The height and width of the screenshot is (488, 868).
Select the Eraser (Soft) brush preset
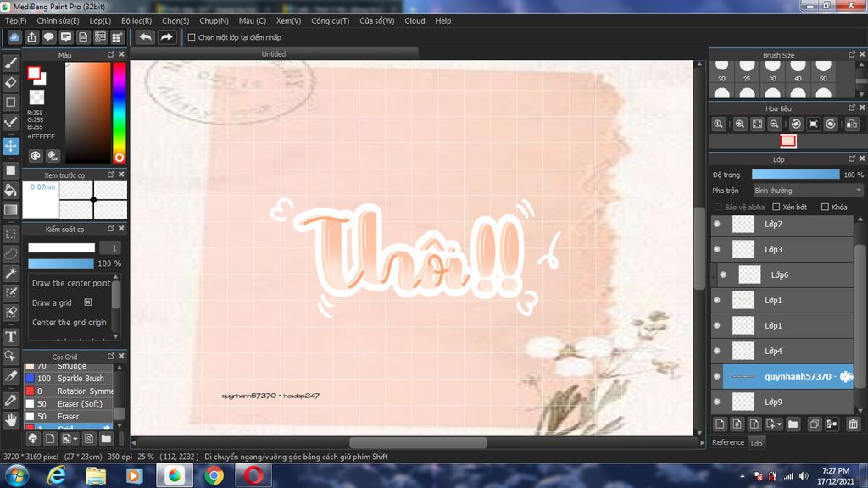(69, 404)
